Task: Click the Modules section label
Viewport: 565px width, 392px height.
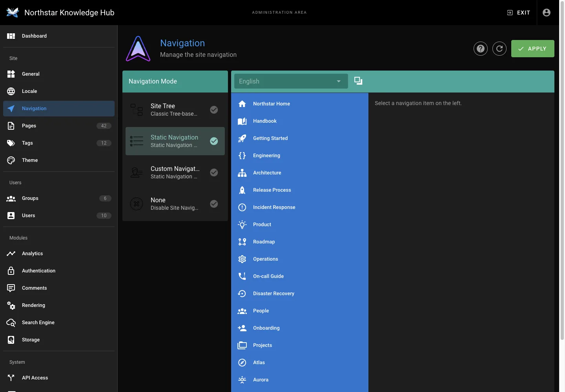Action: coord(18,238)
